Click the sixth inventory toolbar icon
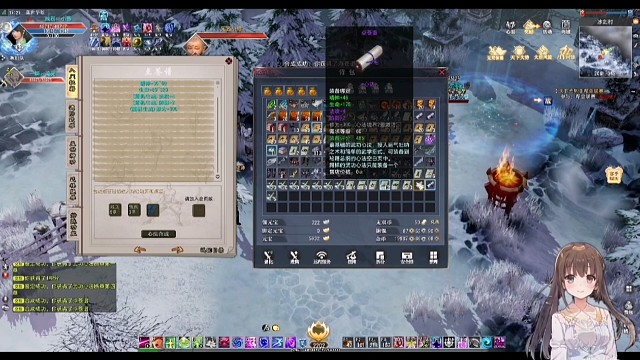This screenshot has width=640, height=360. click(407, 257)
